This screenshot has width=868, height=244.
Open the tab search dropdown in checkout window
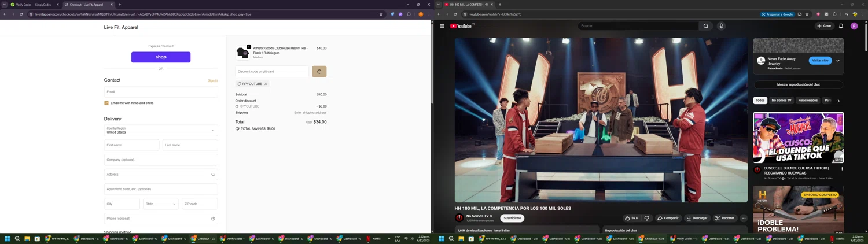(x=5, y=5)
